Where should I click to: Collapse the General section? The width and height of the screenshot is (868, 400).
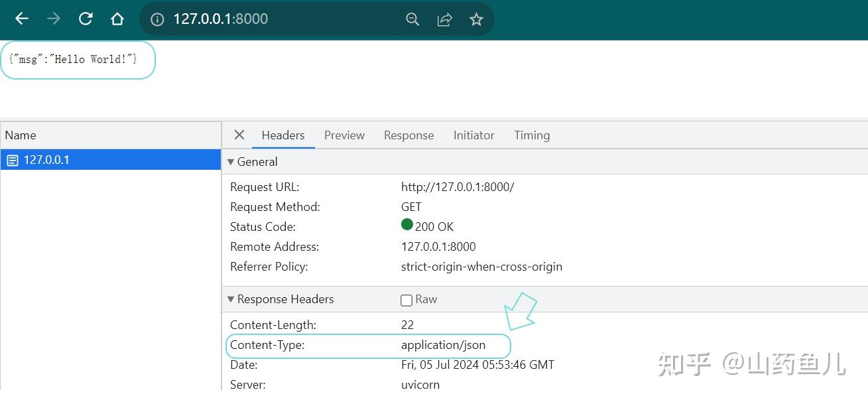tap(230, 161)
